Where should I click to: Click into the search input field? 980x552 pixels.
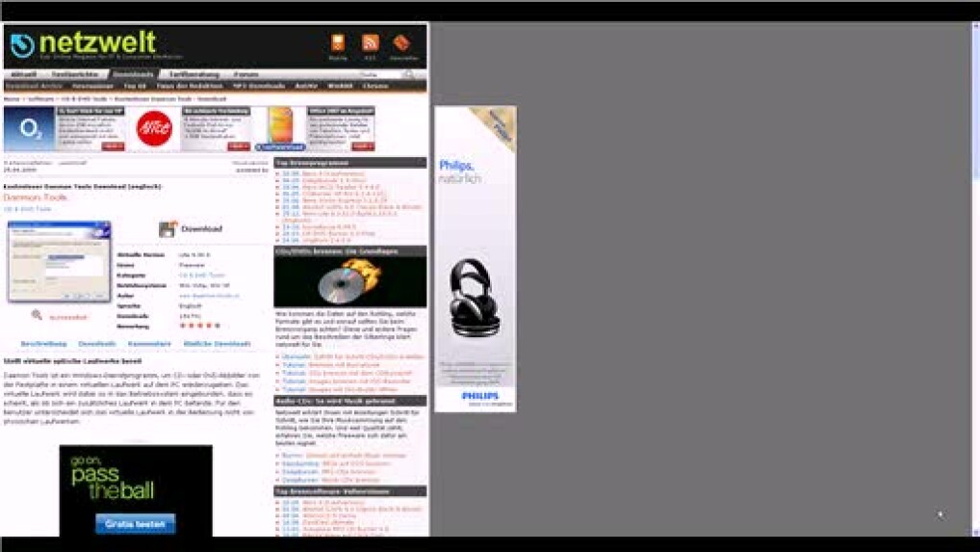pos(378,74)
